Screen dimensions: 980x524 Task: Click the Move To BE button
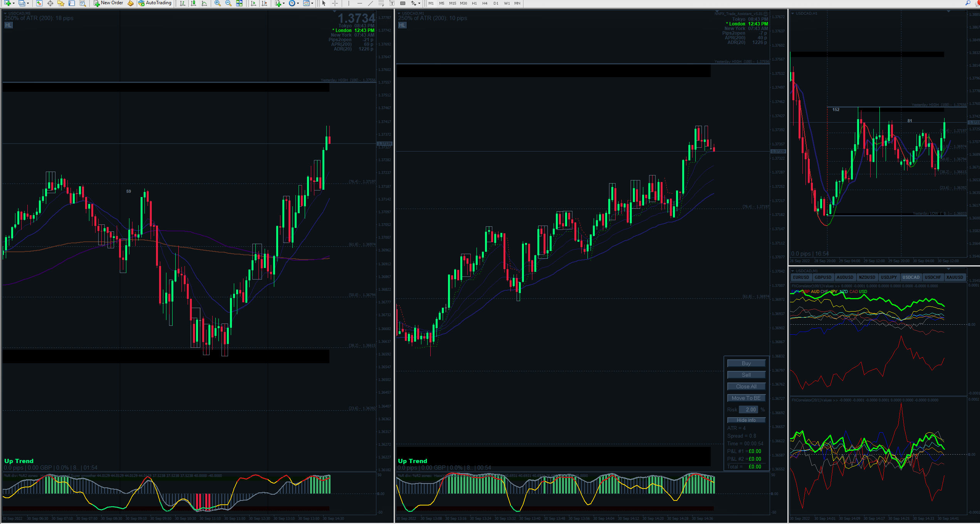pos(746,398)
